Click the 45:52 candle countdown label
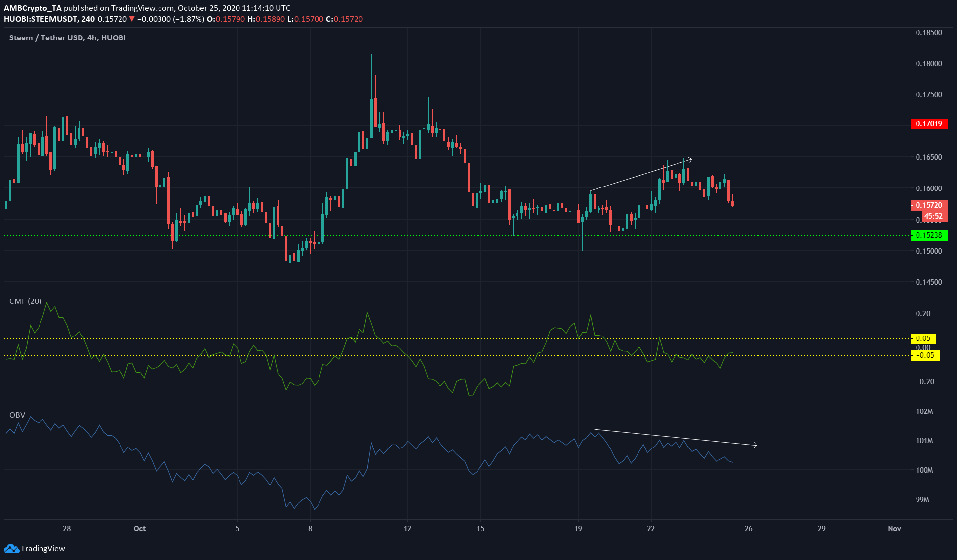This screenshot has height=560, width=957. [x=933, y=216]
